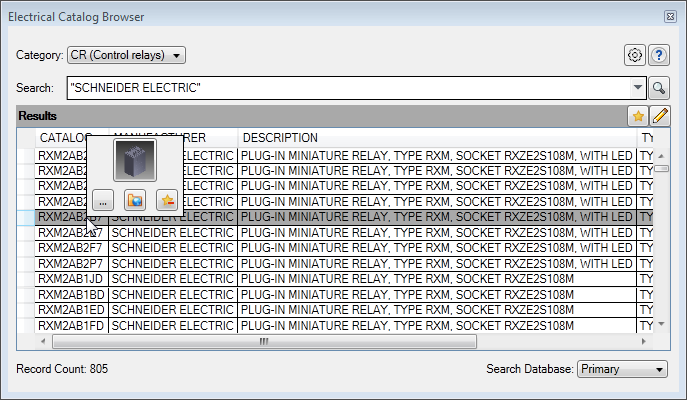Click the ellipsis browse button in popup

[x=103, y=201]
